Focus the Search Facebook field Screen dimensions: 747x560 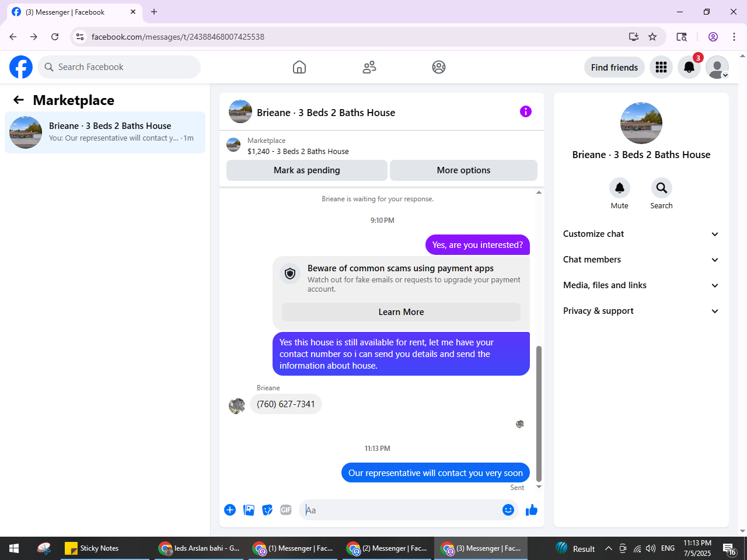coord(119,67)
